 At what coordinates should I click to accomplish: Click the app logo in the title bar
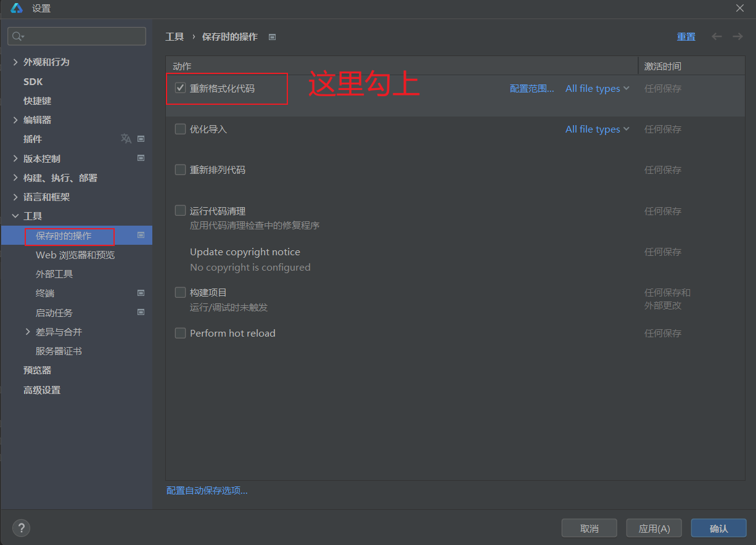[x=17, y=9]
